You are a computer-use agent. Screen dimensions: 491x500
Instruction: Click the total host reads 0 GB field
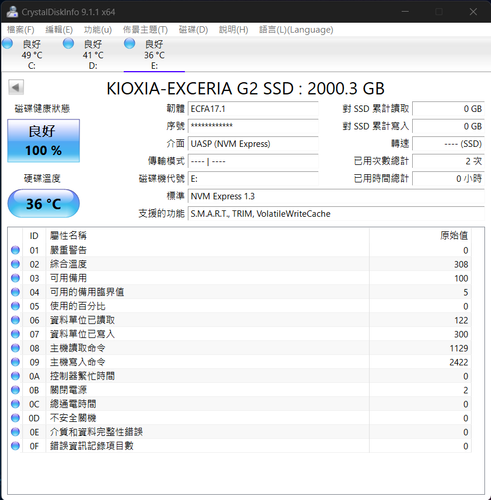coord(448,109)
